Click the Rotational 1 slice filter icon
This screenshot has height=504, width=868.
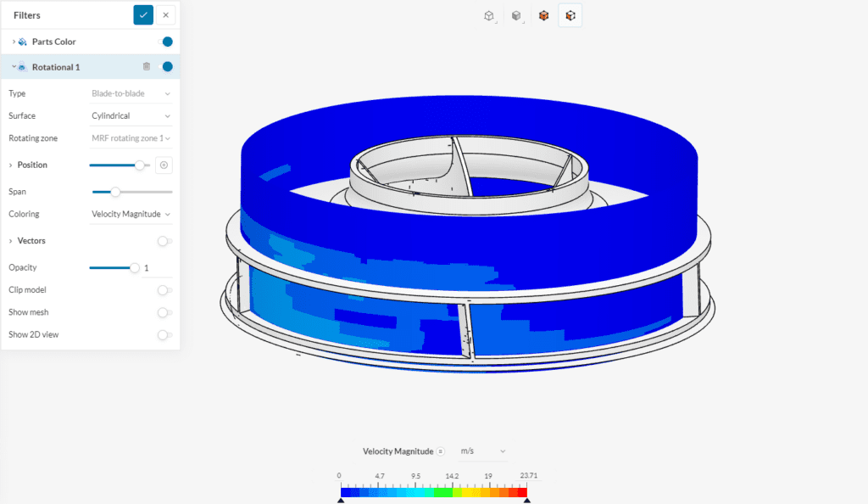pos(22,66)
